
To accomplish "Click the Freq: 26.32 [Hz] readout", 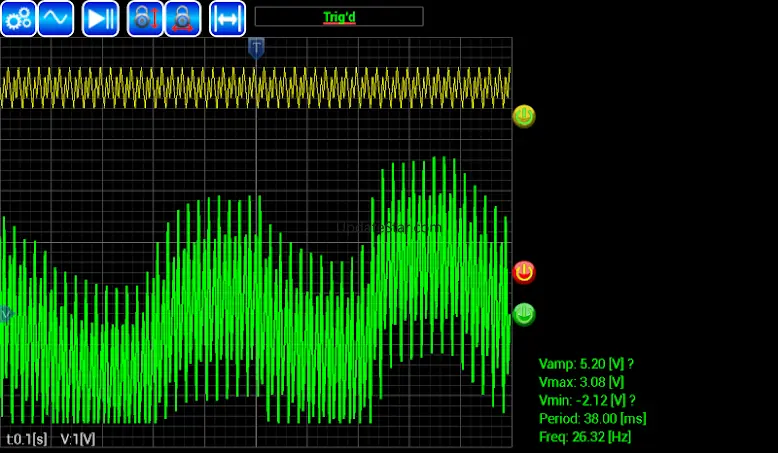I will [x=585, y=437].
